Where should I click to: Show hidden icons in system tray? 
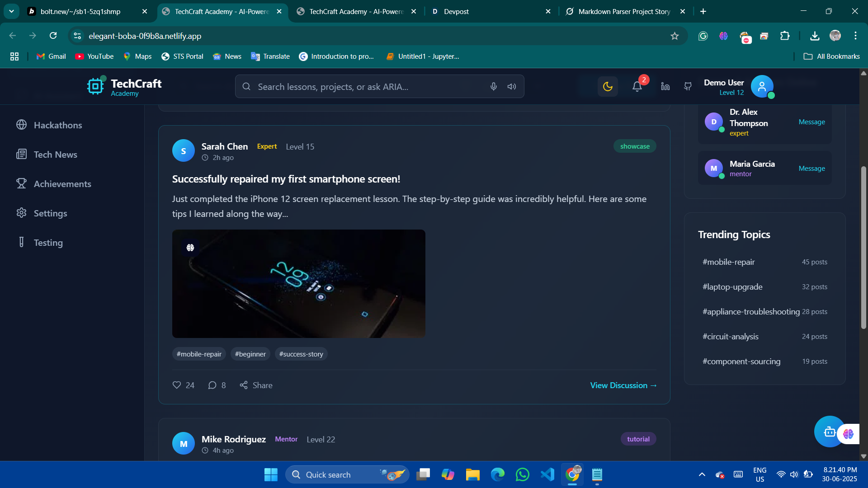click(702, 474)
